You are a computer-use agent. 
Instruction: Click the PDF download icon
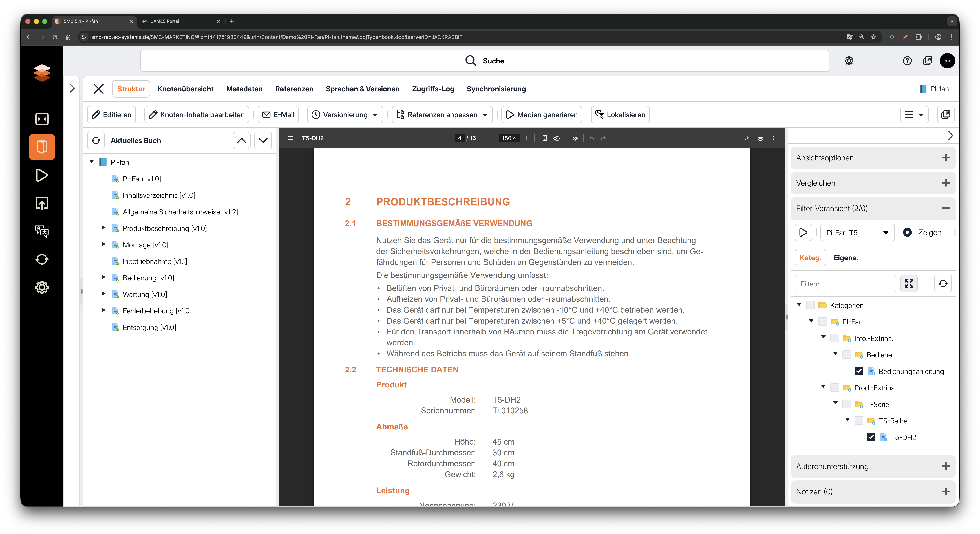coord(747,138)
